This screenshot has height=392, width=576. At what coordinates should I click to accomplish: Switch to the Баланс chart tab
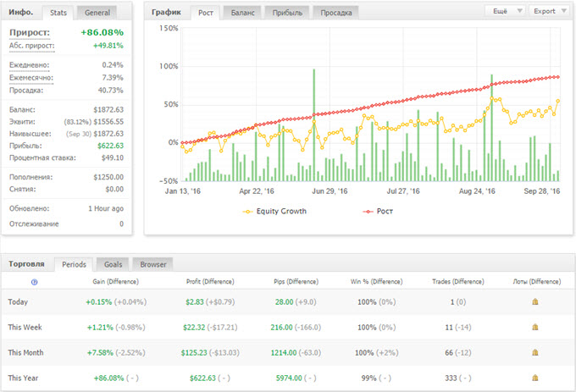coord(242,13)
